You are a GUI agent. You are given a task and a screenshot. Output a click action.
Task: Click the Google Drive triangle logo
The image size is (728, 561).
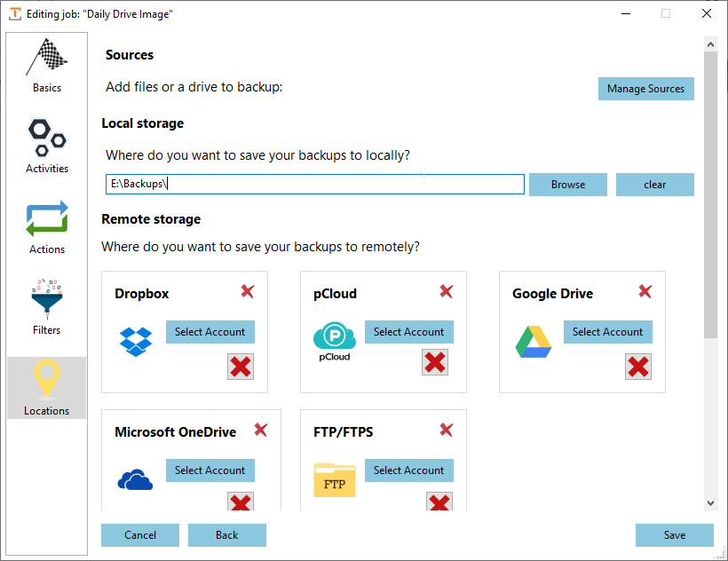pos(533,339)
